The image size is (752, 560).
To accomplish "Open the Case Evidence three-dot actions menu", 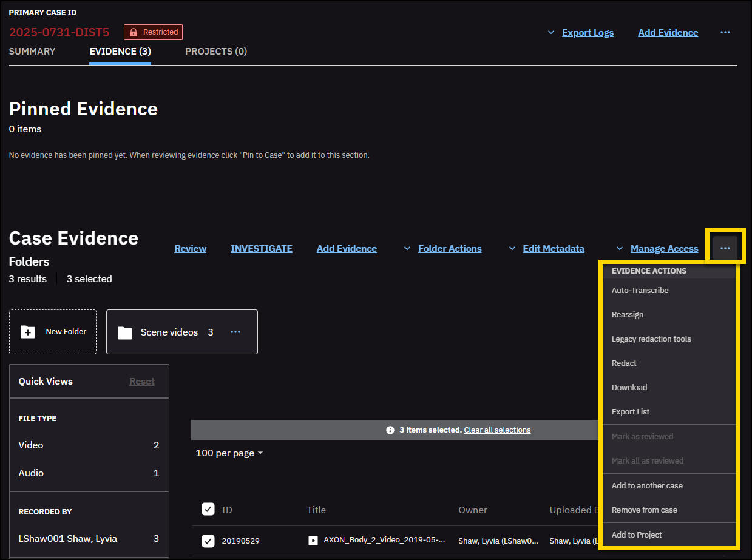I will 725,248.
